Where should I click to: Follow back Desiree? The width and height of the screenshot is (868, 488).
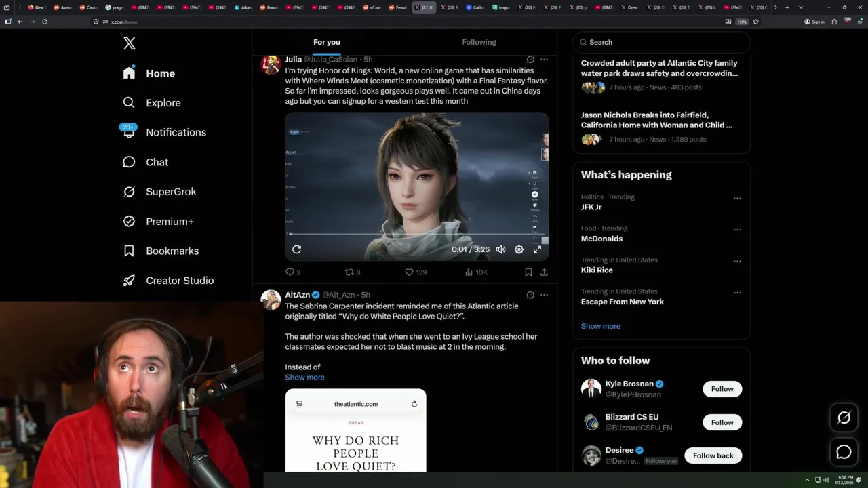pyautogui.click(x=713, y=455)
